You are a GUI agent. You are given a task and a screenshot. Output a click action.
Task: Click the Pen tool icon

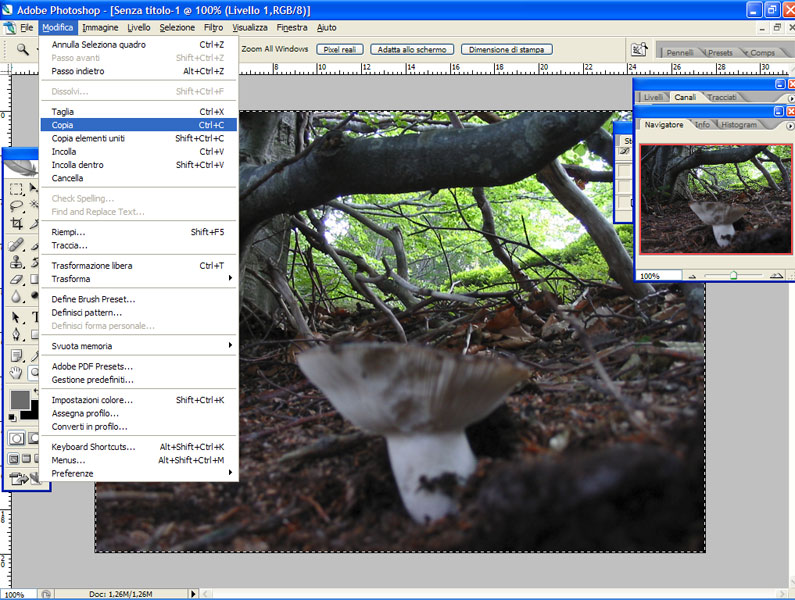16,335
